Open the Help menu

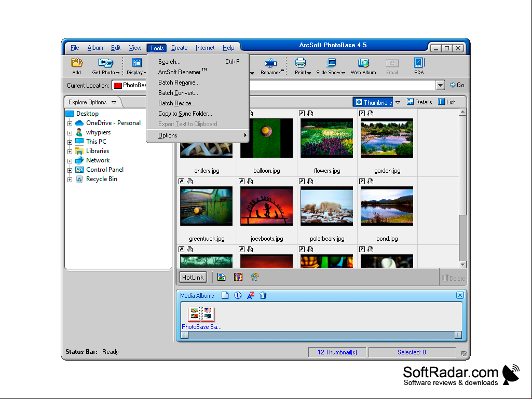coord(228,48)
